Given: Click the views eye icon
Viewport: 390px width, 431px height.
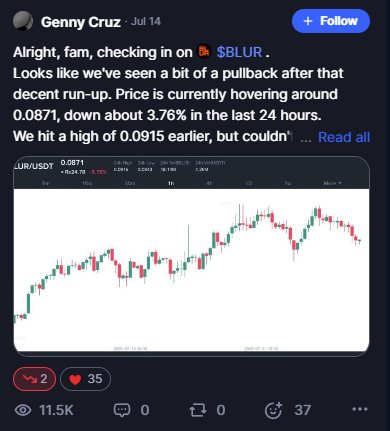Looking at the screenshot, I should [x=23, y=410].
